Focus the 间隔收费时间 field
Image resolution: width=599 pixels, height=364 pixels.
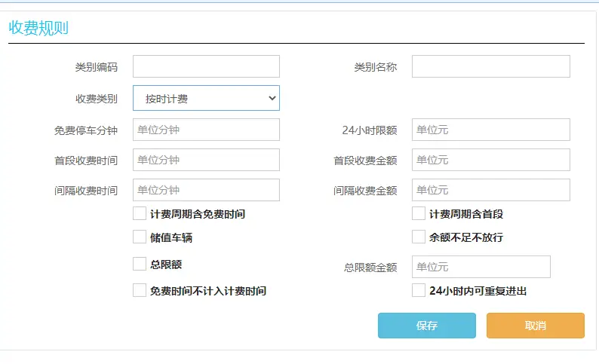[x=206, y=190]
